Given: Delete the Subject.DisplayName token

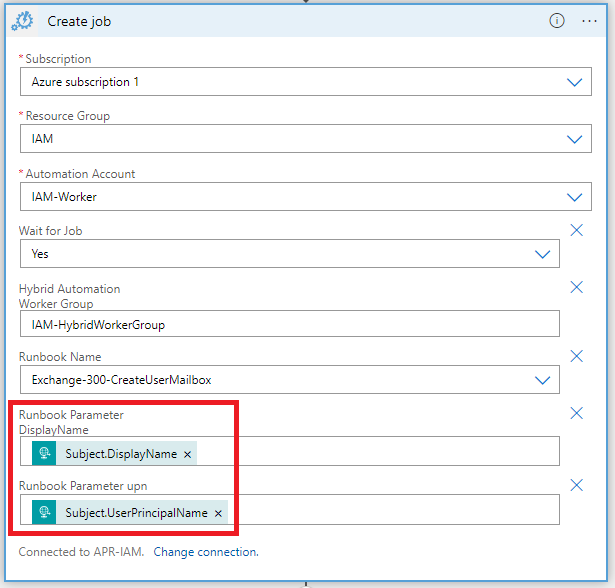Looking at the screenshot, I should pyautogui.click(x=187, y=454).
